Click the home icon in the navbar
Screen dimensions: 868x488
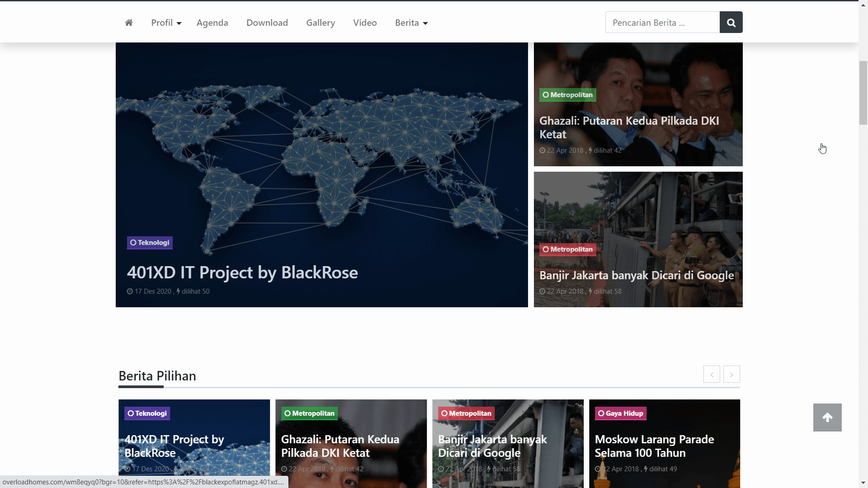pyautogui.click(x=129, y=22)
